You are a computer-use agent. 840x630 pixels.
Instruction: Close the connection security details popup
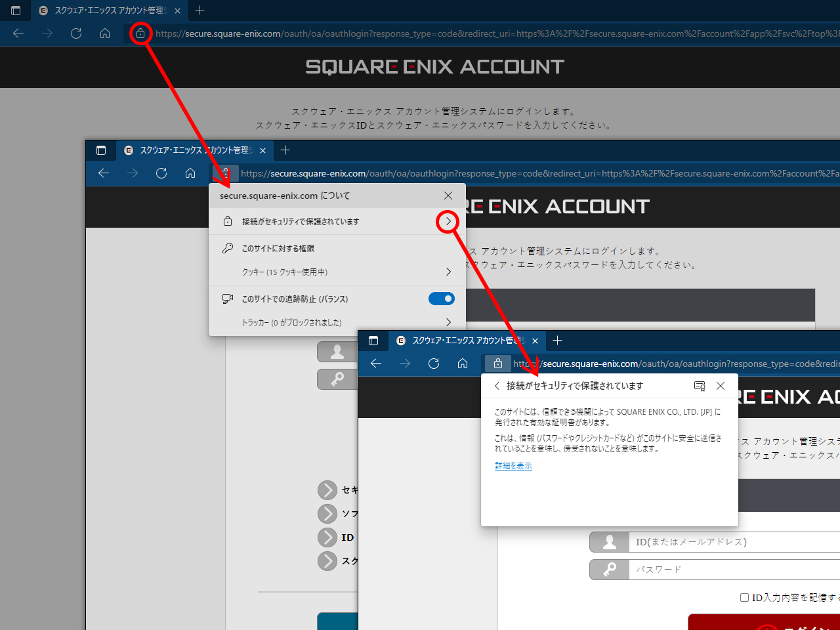pos(721,386)
